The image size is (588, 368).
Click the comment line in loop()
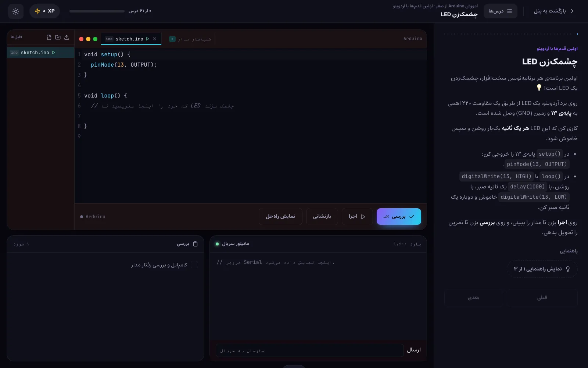pyautogui.click(x=162, y=106)
